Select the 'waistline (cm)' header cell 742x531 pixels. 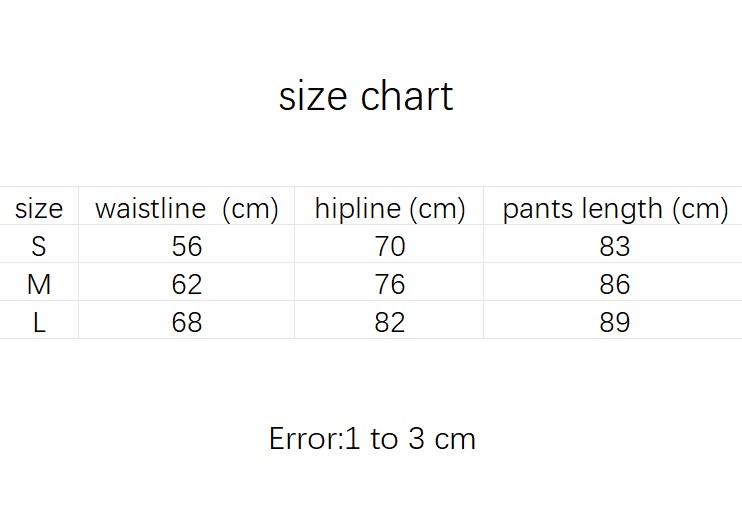[x=186, y=206]
